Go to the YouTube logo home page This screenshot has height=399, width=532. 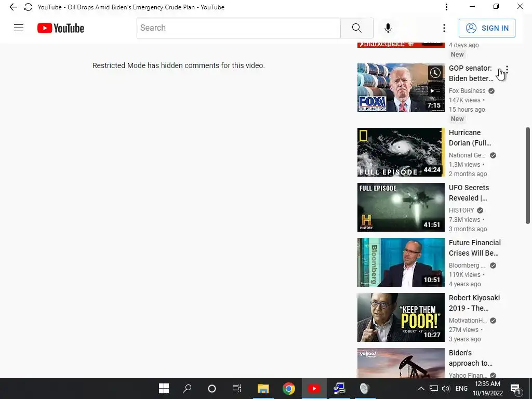pos(61,28)
